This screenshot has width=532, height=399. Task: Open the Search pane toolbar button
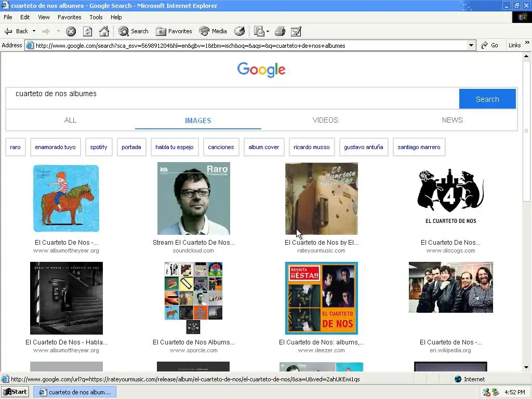(134, 31)
